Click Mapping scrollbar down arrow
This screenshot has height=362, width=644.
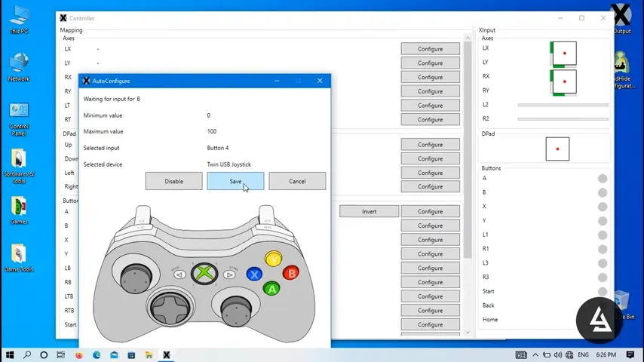click(x=468, y=333)
